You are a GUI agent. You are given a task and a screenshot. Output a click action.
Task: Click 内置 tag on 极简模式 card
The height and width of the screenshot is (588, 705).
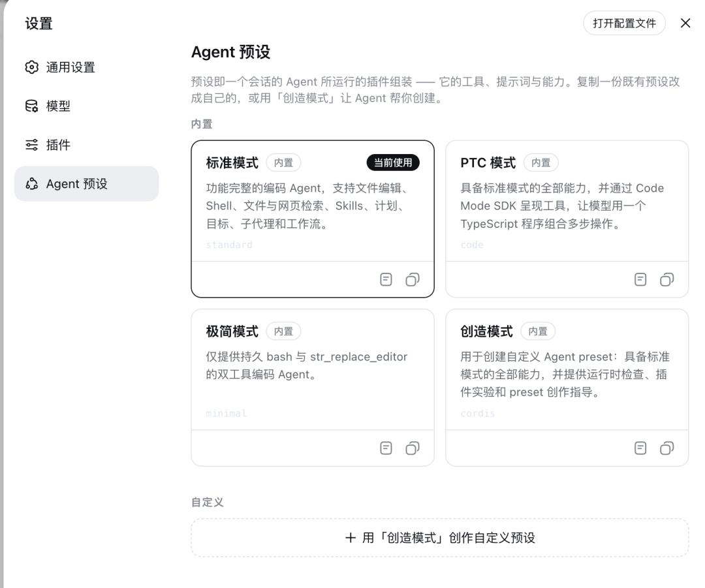[283, 332]
